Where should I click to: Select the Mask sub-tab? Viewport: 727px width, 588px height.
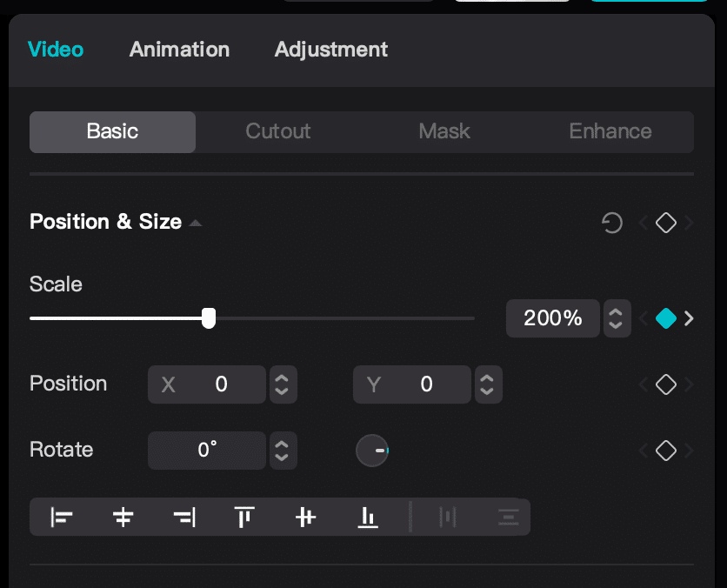pos(444,131)
